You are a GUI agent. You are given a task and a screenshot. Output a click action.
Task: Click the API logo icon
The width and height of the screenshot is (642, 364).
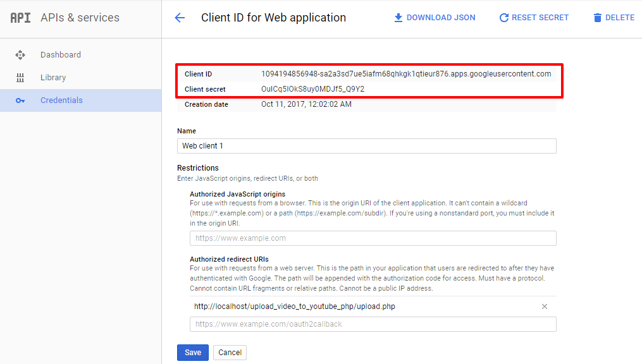click(20, 18)
